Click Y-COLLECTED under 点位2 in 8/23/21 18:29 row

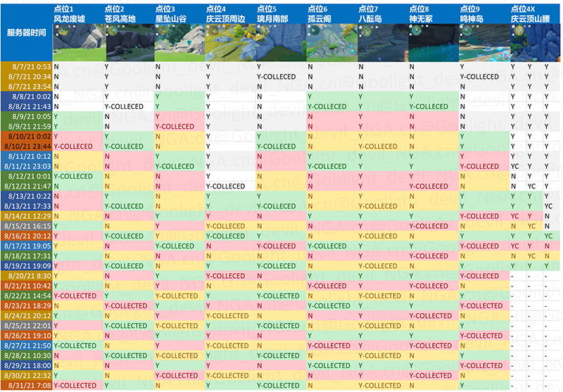click(x=126, y=306)
